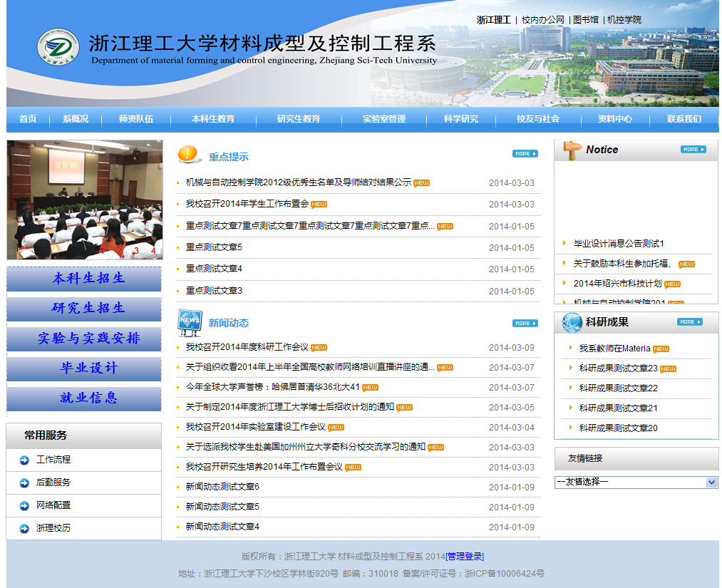Open news 新闻动态测试文章4
The width and height of the screenshot is (722, 588).
(x=222, y=526)
